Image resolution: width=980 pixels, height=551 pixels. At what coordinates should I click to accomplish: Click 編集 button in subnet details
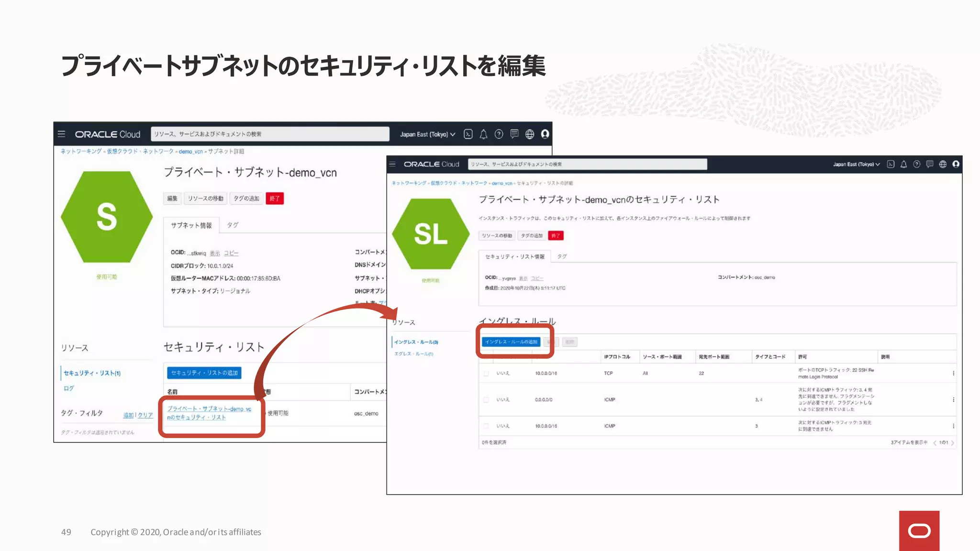172,198
